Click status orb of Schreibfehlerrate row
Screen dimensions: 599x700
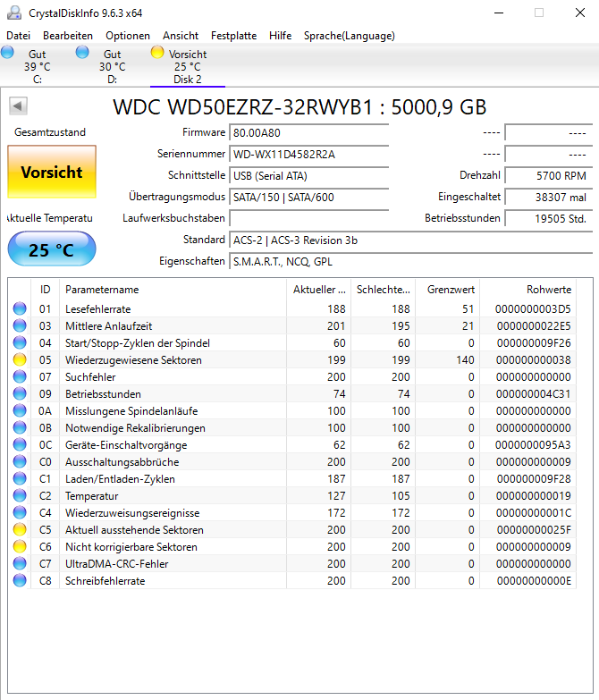point(20,580)
